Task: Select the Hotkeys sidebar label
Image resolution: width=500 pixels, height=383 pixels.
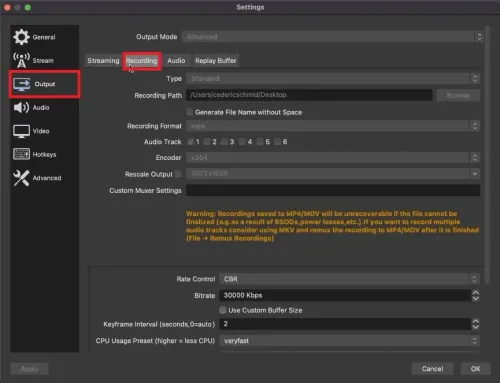Action: [x=44, y=155]
